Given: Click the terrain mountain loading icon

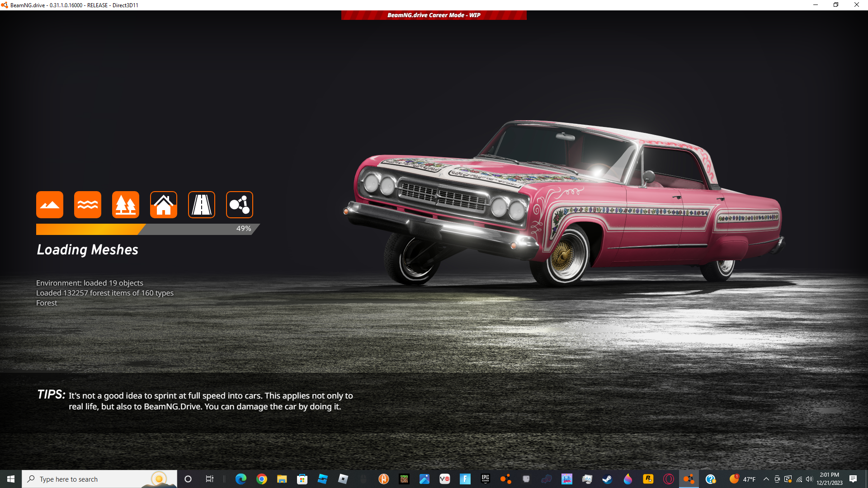Looking at the screenshot, I should [x=50, y=205].
